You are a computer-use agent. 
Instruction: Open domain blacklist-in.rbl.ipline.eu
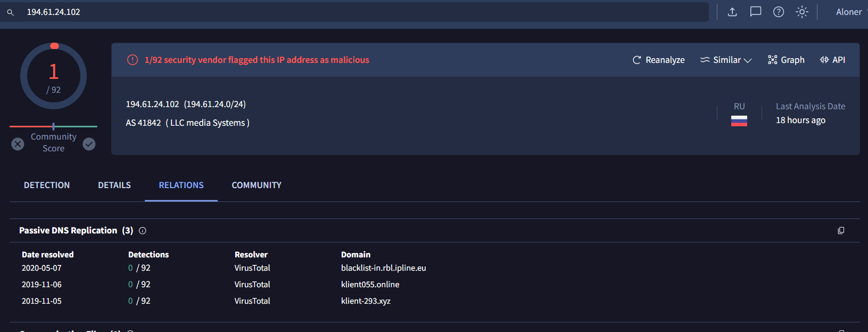[383, 268]
